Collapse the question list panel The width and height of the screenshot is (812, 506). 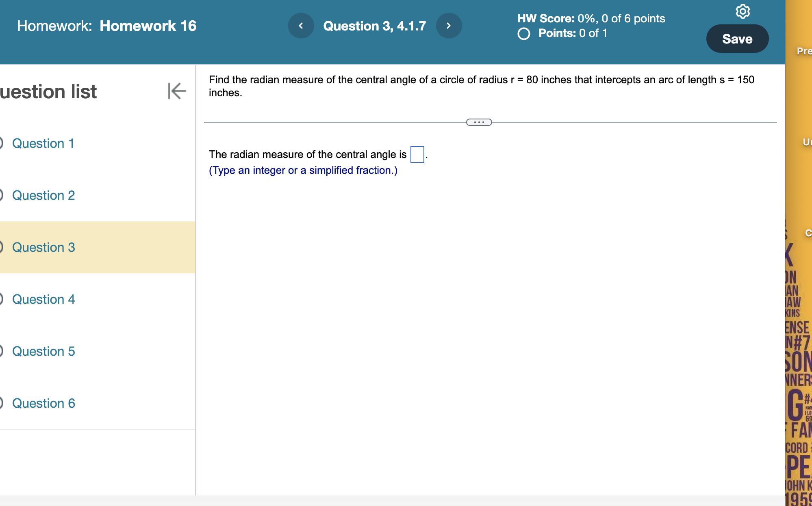pyautogui.click(x=177, y=91)
